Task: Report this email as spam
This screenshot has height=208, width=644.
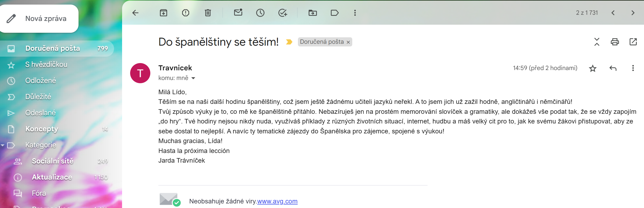Action: click(186, 13)
